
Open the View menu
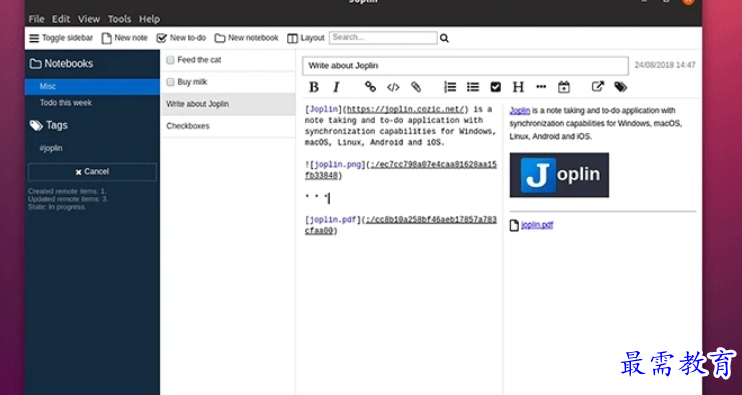(89, 19)
